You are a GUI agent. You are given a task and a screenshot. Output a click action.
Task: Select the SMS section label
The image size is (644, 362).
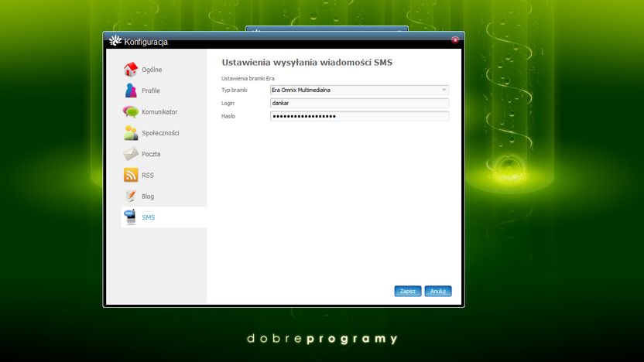tap(149, 217)
